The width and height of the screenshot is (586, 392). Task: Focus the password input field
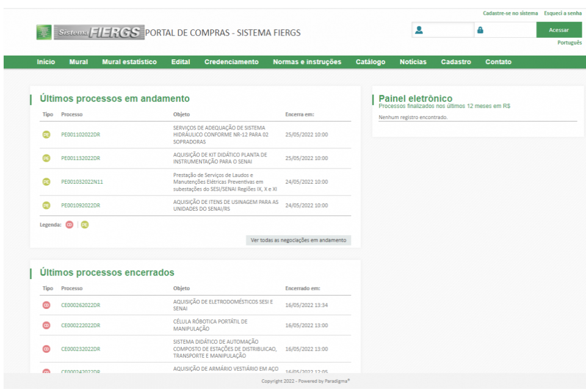pos(505,30)
